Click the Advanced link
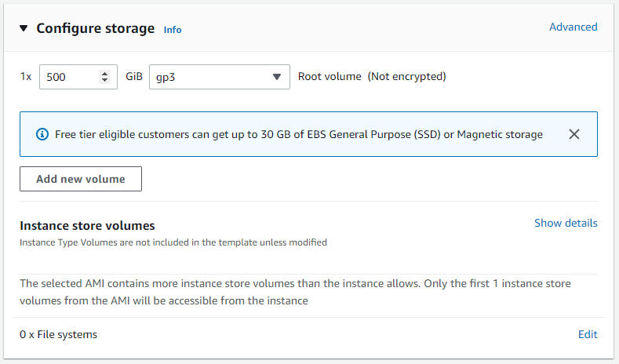This screenshot has width=619, height=364. point(573,27)
